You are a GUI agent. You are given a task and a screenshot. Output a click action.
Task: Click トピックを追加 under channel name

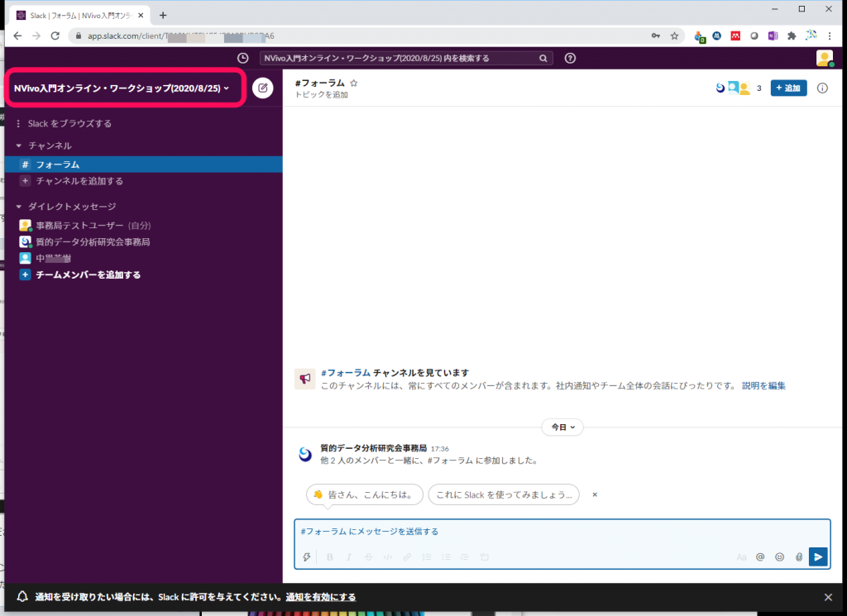[322, 95]
